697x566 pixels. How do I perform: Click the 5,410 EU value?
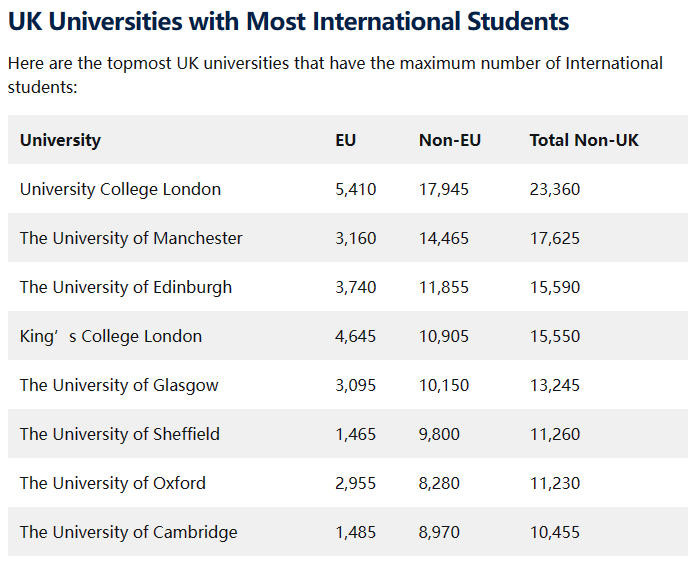tap(355, 189)
